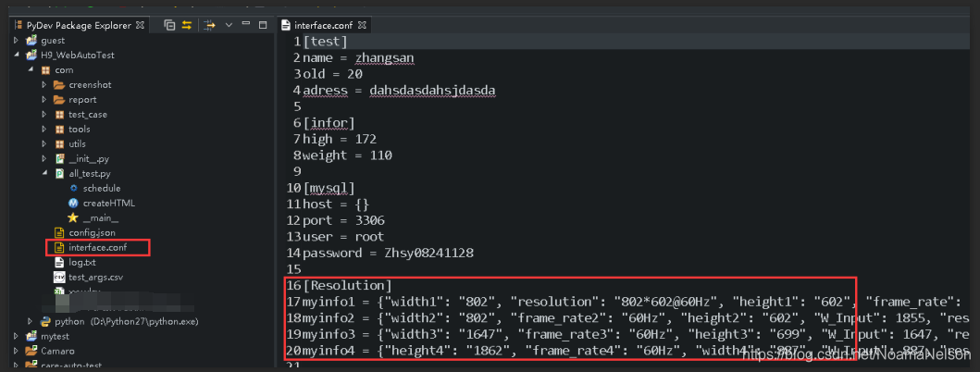Click the H9_WebAutoTest project icon
Image resolution: width=980 pixels, height=372 pixels.
(x=31, y=55)
